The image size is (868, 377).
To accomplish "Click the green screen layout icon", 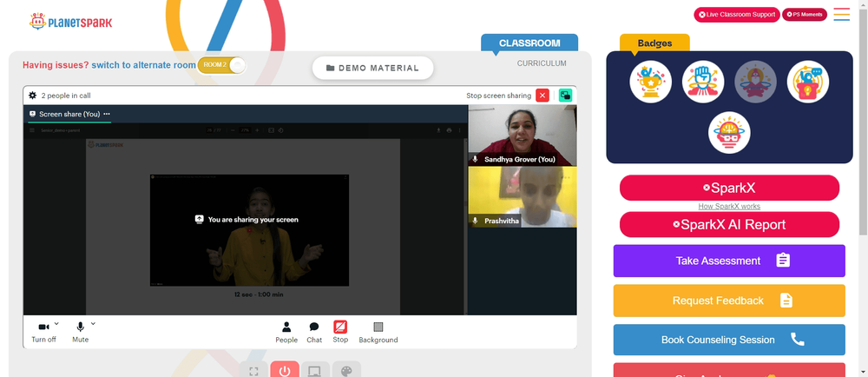I will click(x=565, y=96).
